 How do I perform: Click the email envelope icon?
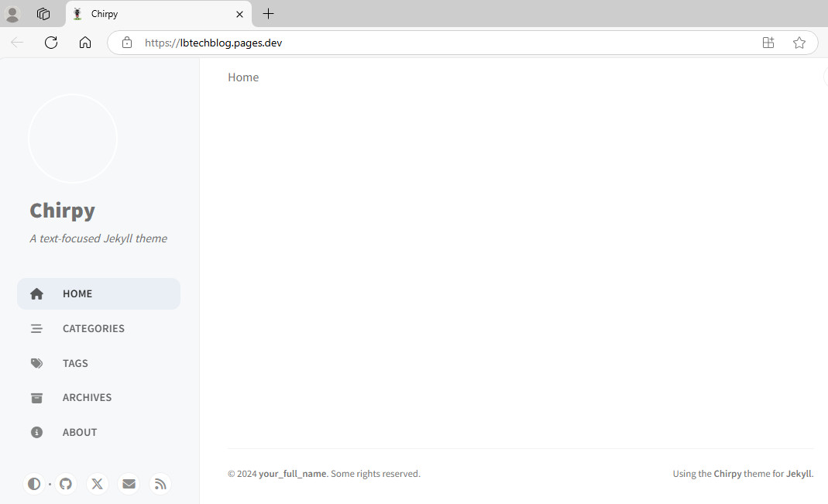(129, 484)
